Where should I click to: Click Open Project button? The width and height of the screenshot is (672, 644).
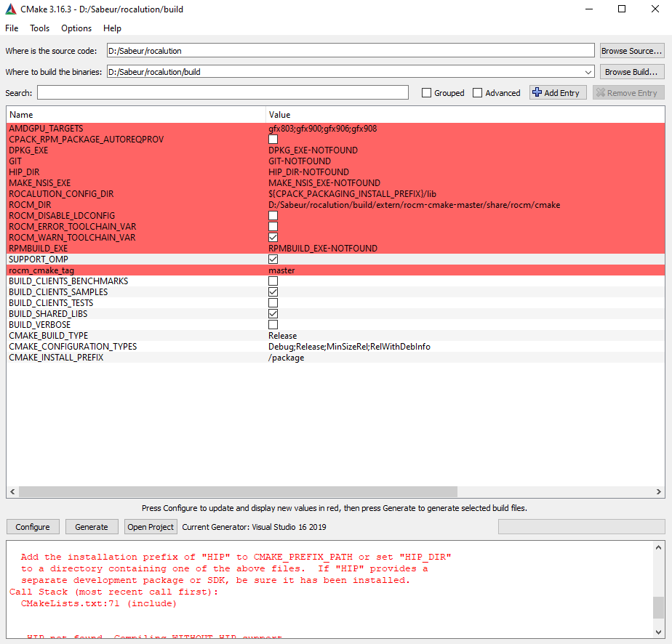click(151, 527)
